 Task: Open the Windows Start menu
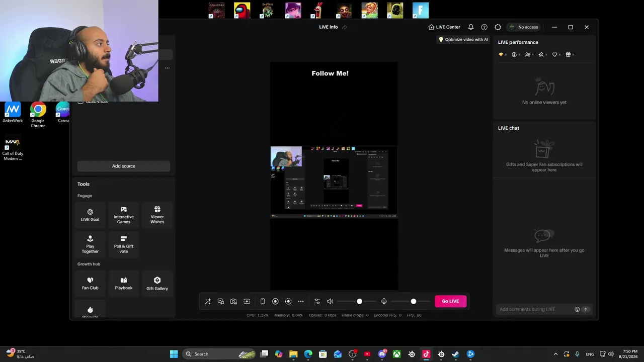[x=174, y=354]
